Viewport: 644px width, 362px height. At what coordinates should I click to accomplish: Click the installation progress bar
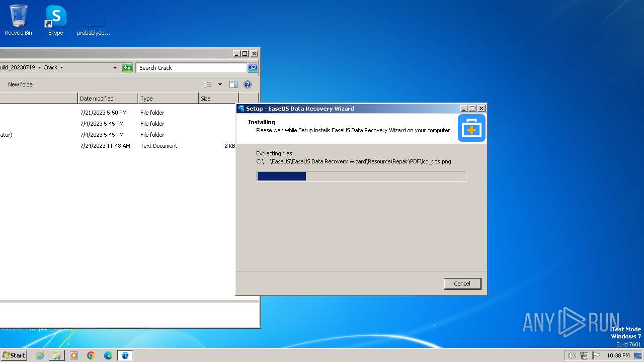coord(361,176)
